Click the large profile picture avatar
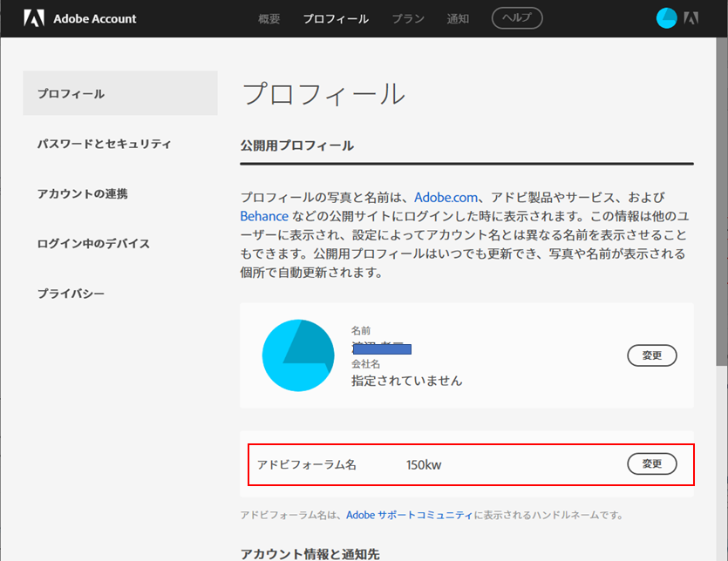This screenshot has height=561, width=728. (298, 355)
